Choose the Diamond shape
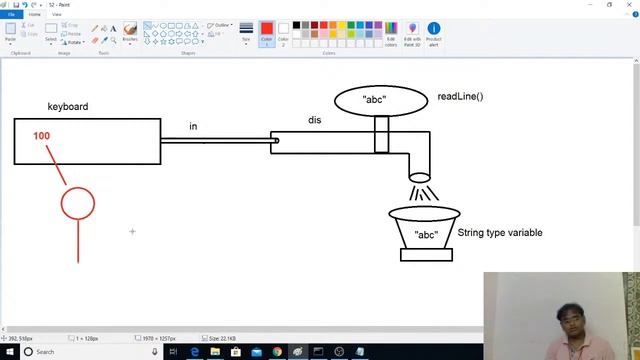This screenshot has height=360, width=640. click(x=155, y=33)
